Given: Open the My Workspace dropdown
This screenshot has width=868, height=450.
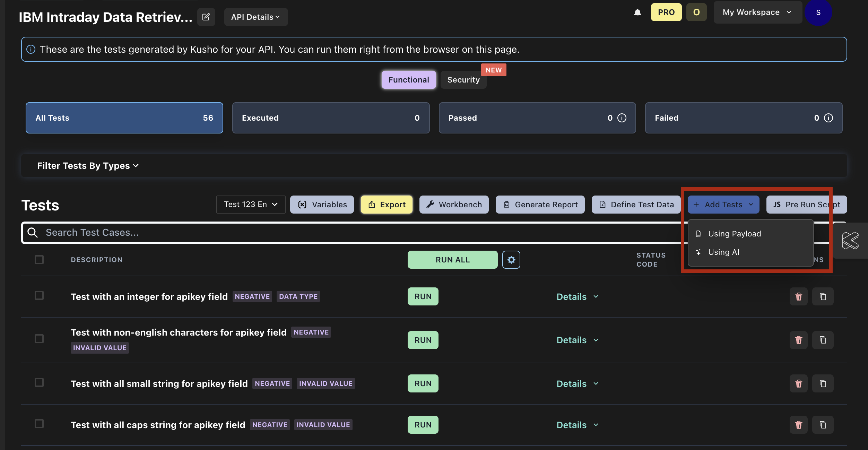Looking at the screenshot, I should coord(757,12).
